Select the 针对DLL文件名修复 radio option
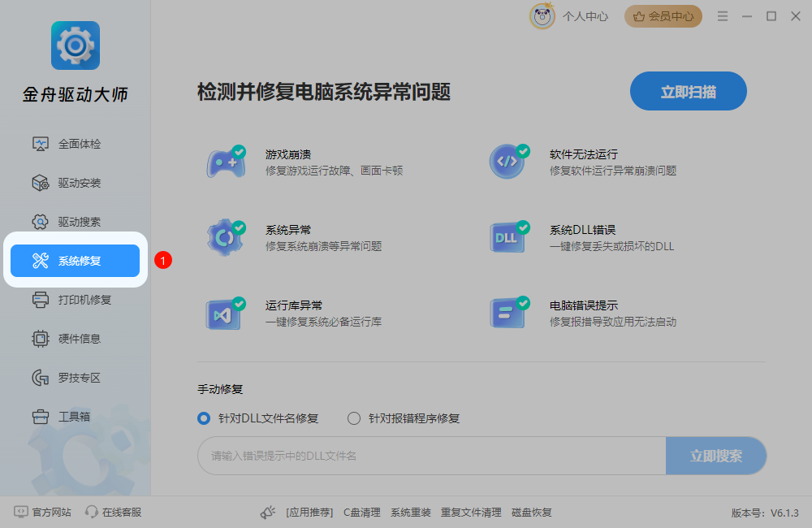Screen dimensions: 812x528 click(258, 418)
